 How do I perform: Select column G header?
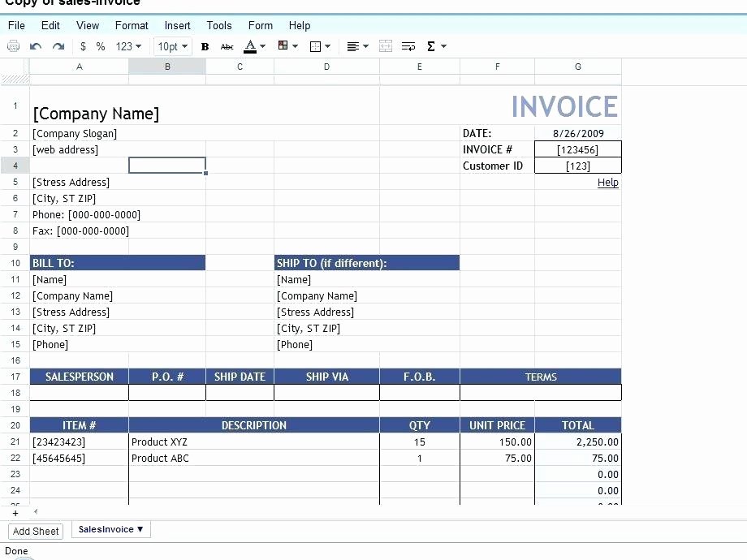coord(578,67)
